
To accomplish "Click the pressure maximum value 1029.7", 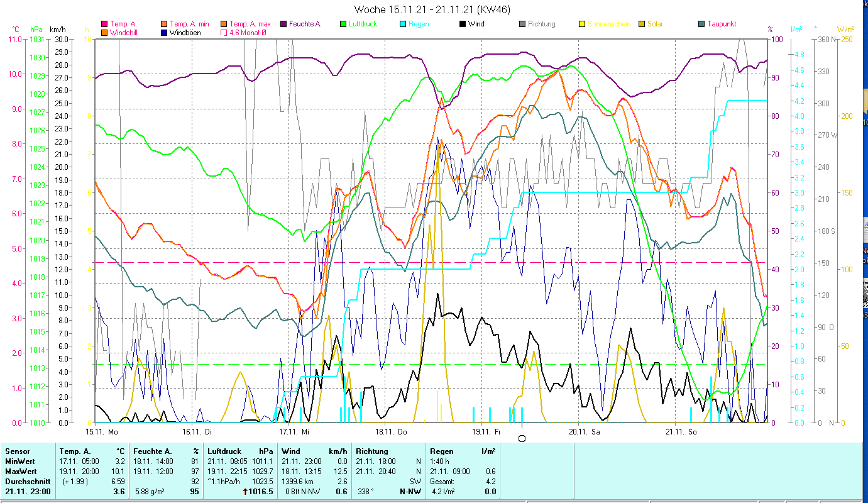I will [x=262, y=472].
